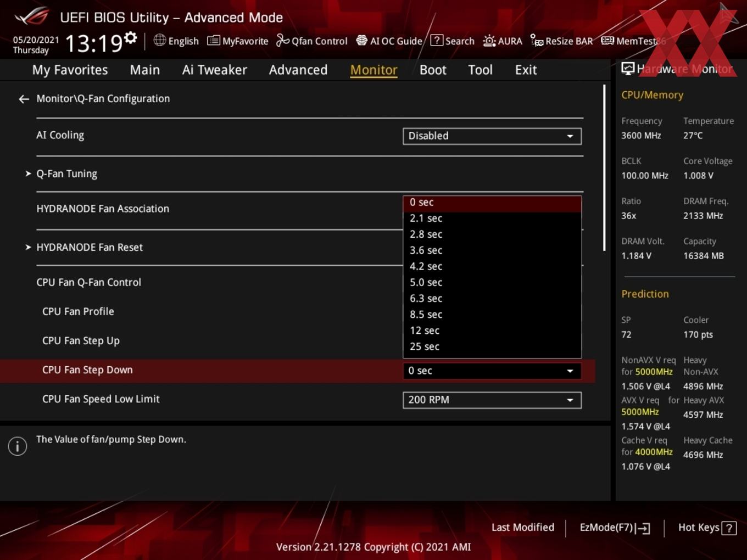Select 0 sec option in list
Viewport: 747px width, 560px height.
click(x=492, y=203)
